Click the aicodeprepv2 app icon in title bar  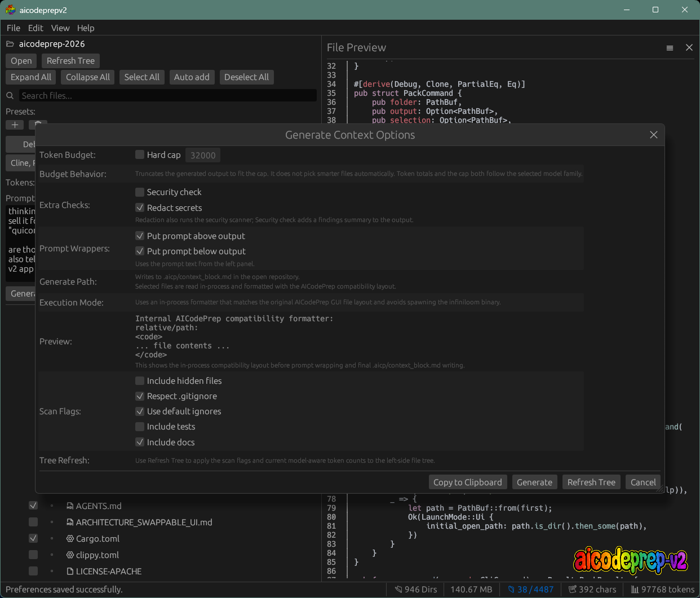11,10
